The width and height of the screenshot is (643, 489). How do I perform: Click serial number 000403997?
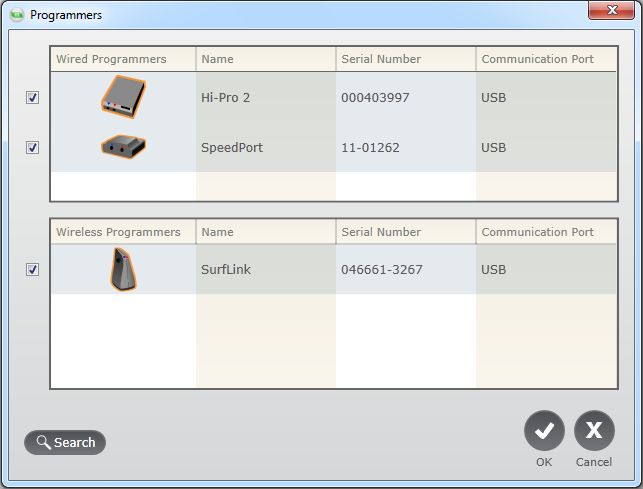[x=375, y=98]
